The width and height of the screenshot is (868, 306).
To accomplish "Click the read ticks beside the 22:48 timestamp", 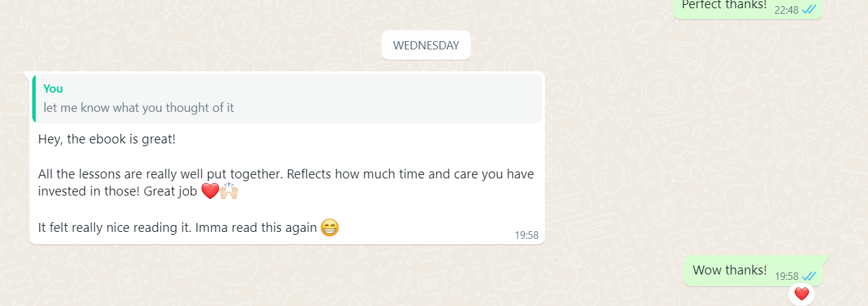I will [x=810, y=10].
